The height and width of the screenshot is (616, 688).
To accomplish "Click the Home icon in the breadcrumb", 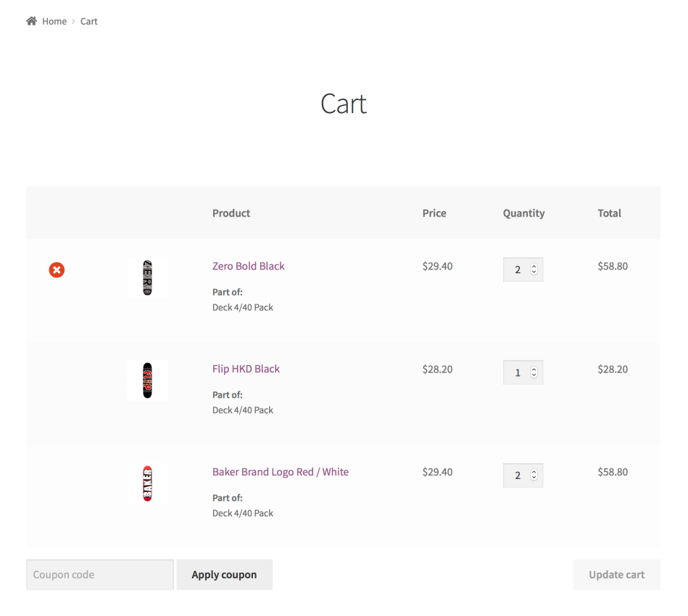I will click(32, 21).
